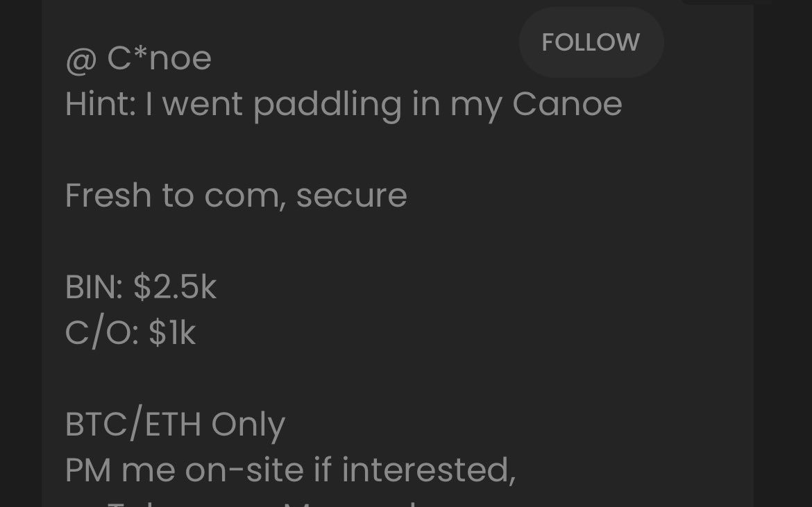Click the "BIN:" label
The width and height of the screenshot is (812, 507).
pyautogui.click(x=94, y=288)
